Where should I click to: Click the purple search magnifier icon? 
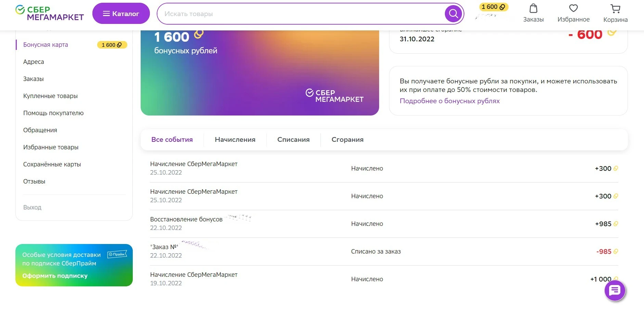tap(453, 14)
